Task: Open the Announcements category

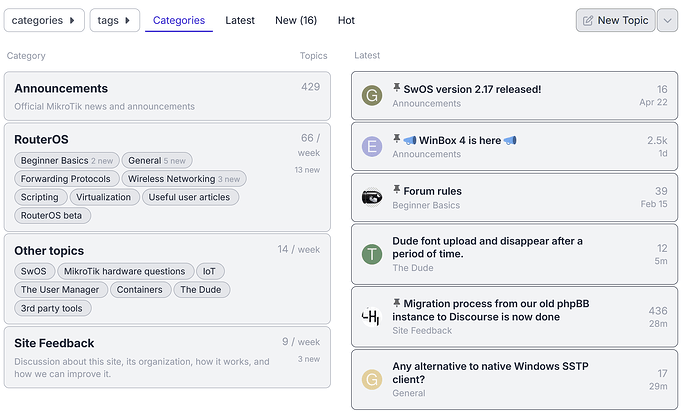Action: click(x=61, y=89)
